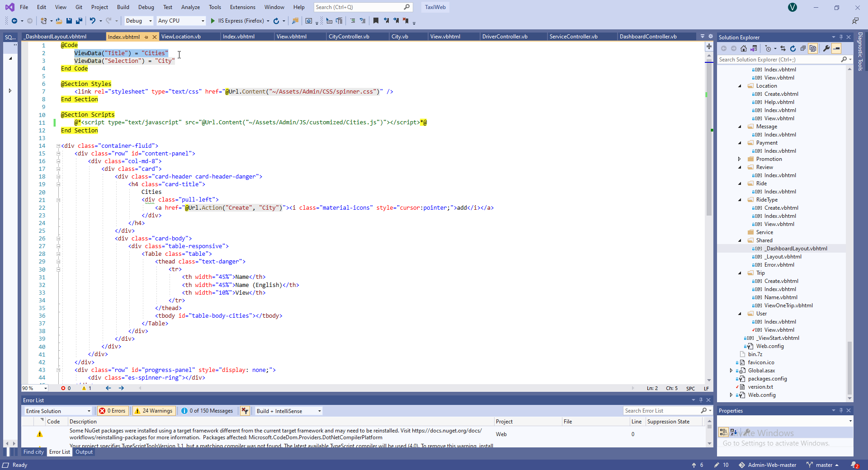Image resolution: width=868 pixels, height=470 pixels.
Task: Open the Any CPU platform dropdown
Action: coord(181,21)
